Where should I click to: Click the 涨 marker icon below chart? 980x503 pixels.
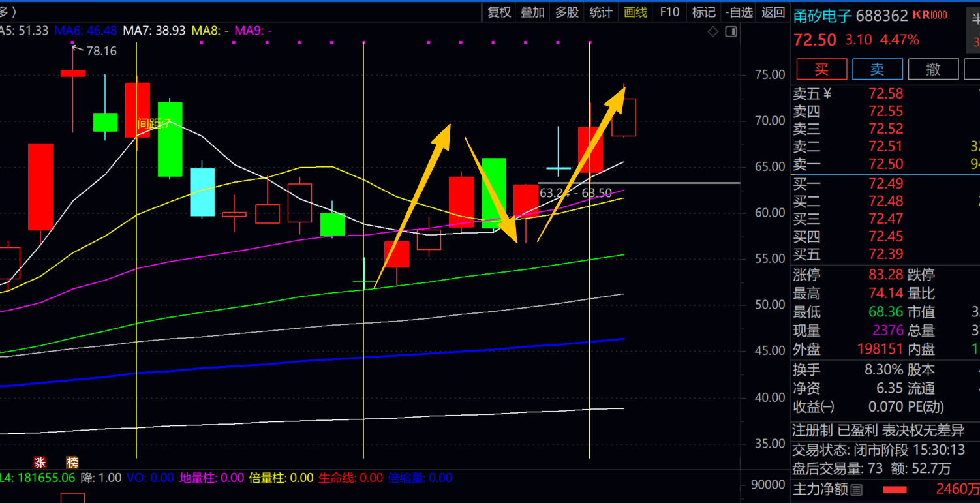(40, 463)
